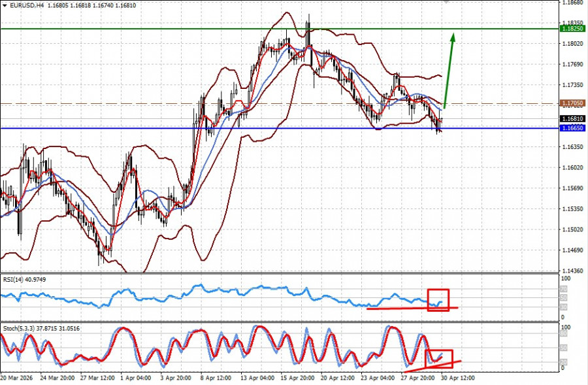588x385 pixels.
Task: Select the green 1.18250 price level tag
Action: (x=572, y=29)
